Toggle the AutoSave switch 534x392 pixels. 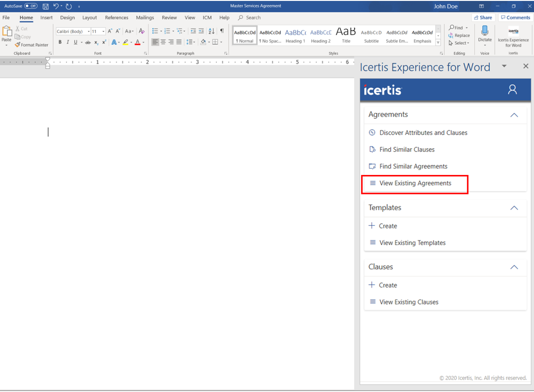(x=30, y=6)
